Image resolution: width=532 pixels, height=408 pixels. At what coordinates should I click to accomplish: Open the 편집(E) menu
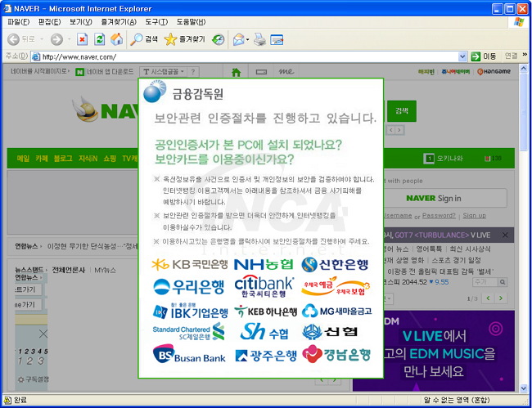(50, 22)
